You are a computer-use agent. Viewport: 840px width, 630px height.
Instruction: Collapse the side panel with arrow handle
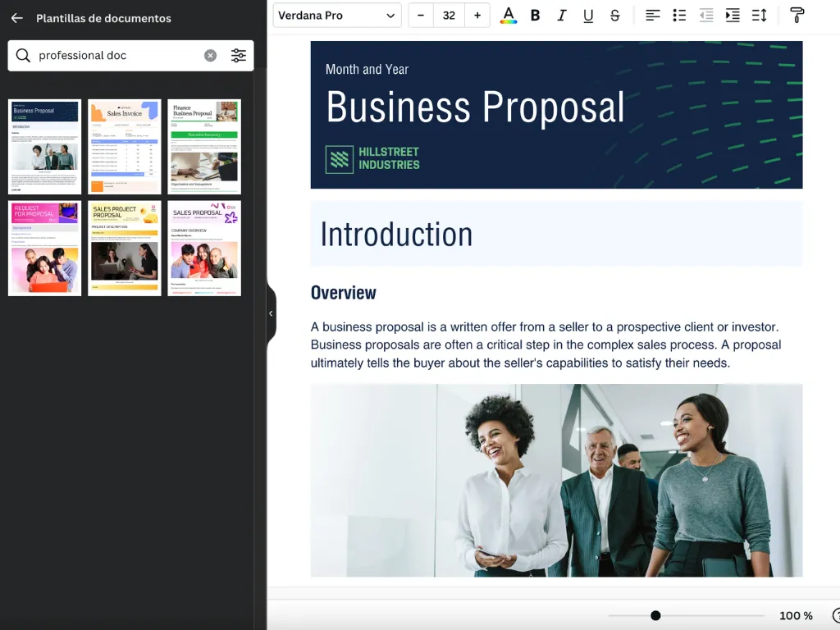point(271,313)
